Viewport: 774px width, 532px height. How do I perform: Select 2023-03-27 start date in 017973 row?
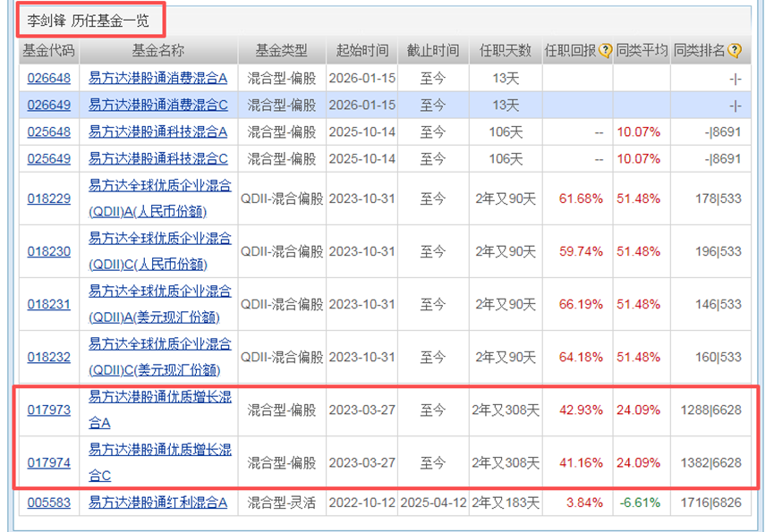(x=361, y=410)
